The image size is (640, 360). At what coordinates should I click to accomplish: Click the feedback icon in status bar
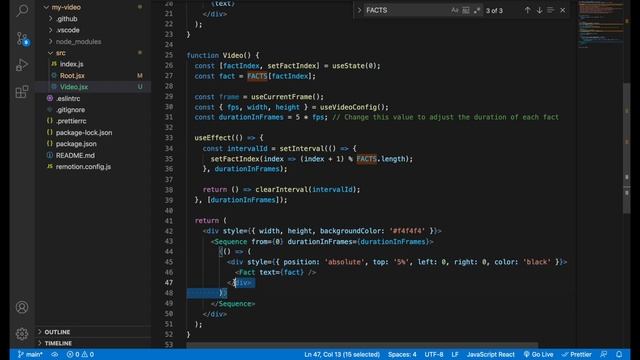click(x=604, y=354)
